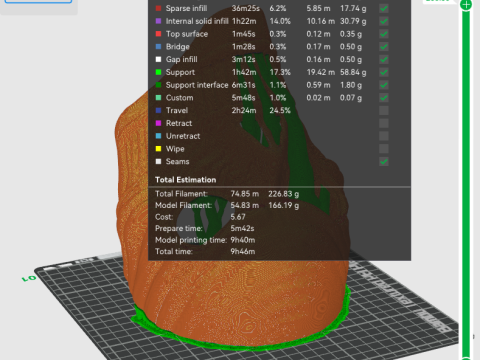The width and height of the screenshot is (480, 360).
Task: Click the Support green color swatch
Action: pos(159,72)
